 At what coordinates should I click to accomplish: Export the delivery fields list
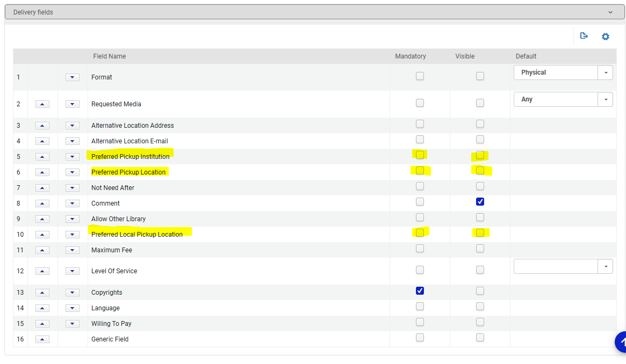tap(584, 36)
